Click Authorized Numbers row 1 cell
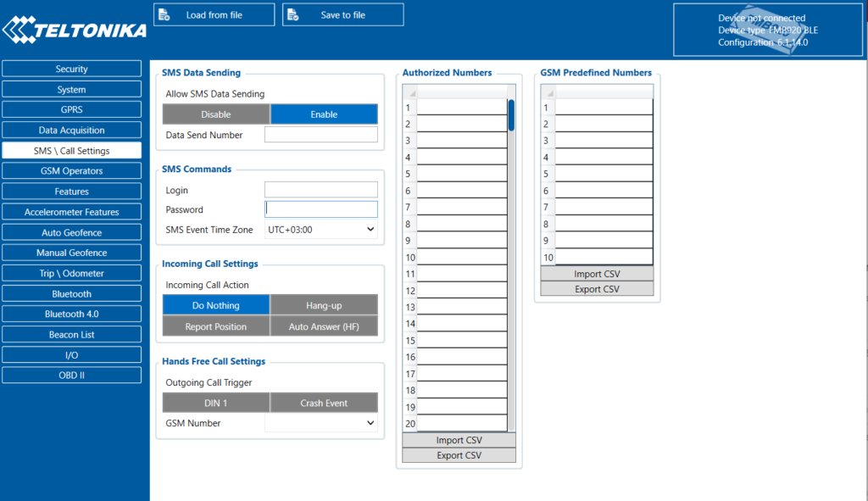This screenshot has width=868, height=501. (x=462, y=108)
